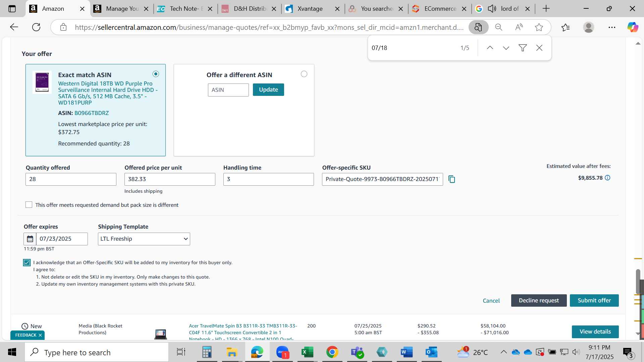Start Read aloud in browser
Viewport: 644px width, 362px height.
[519, 27]
